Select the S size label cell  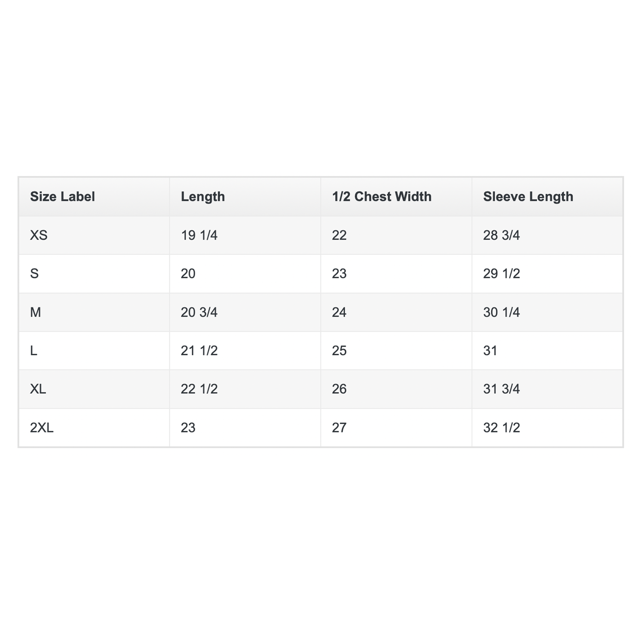click(34, 274)
